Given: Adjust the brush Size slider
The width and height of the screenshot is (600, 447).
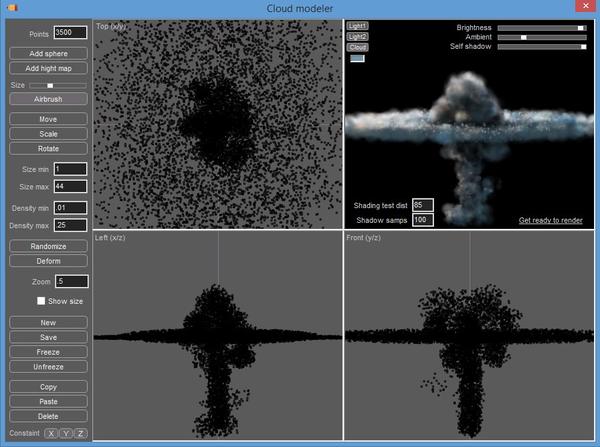Looking at the screenshot, I should [x=58, y=85].
